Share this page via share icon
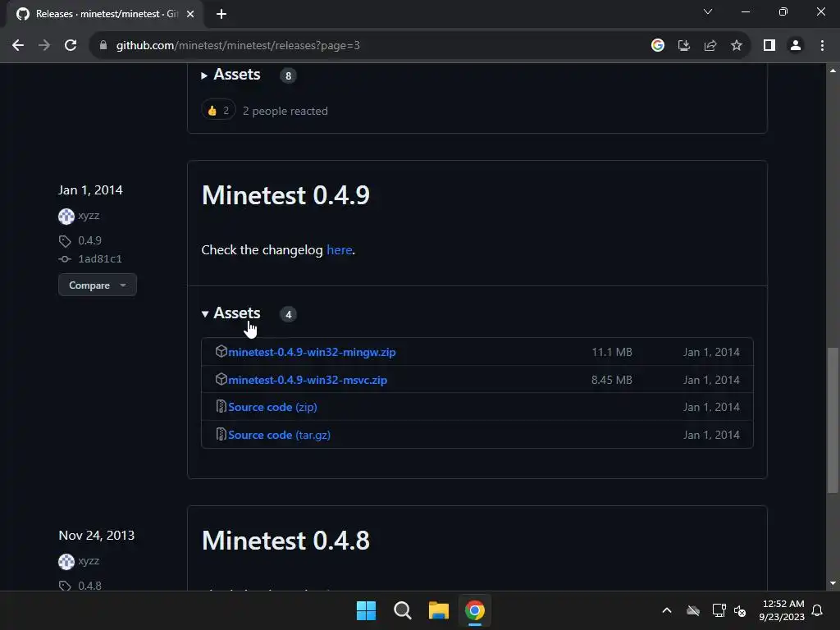840x630 pixels. click(710, 46)
